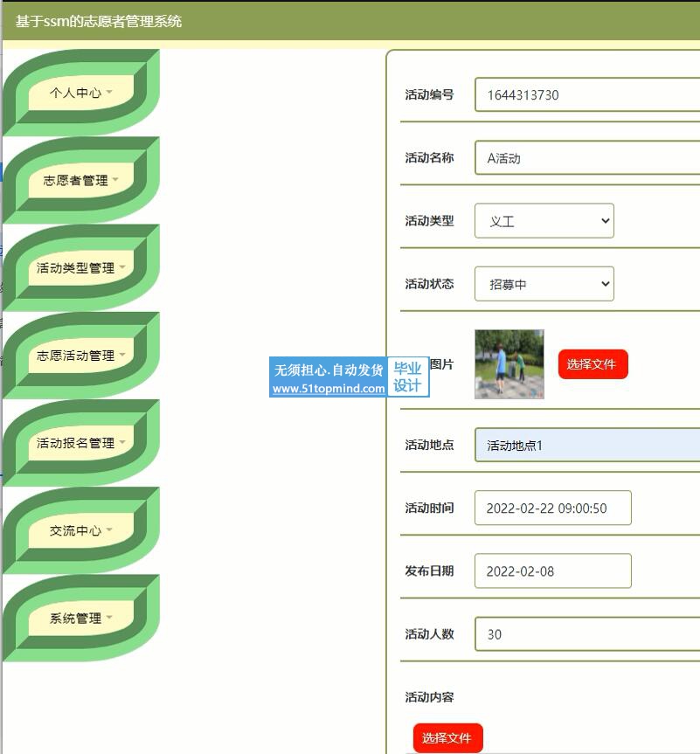The width and height of the screenshot is (700, 754).
Task: Click the 活动地点 label
Action: (x=429, y=445)
